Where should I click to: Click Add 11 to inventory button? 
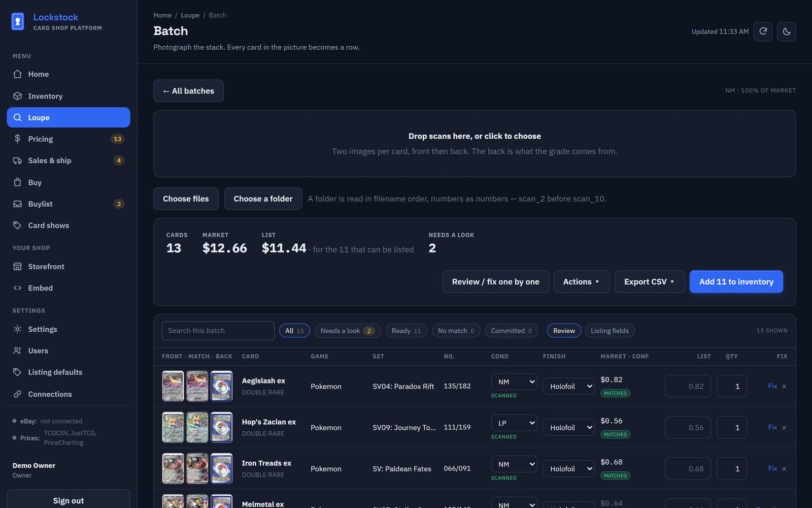[x=736, y=282]
